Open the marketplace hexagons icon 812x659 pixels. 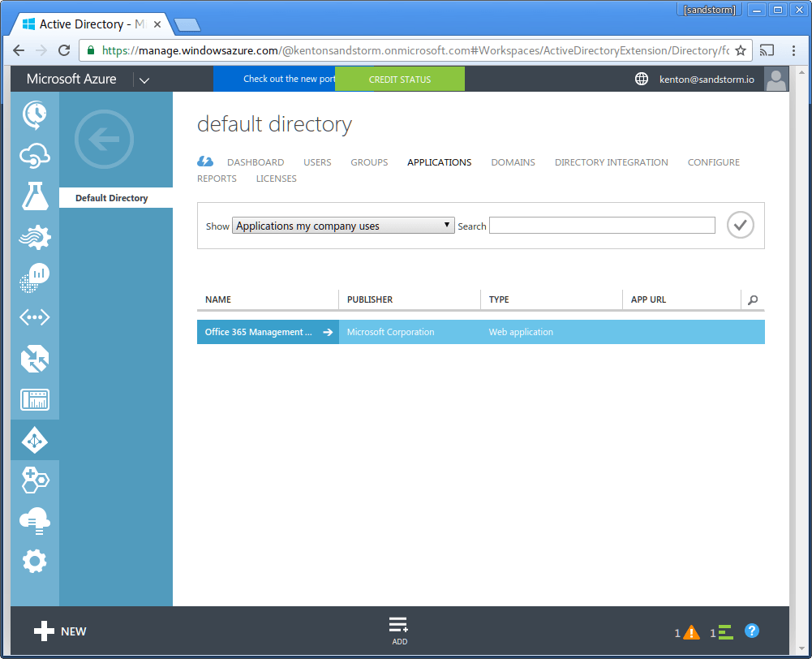pyautogui.click(x=35, y=480)
